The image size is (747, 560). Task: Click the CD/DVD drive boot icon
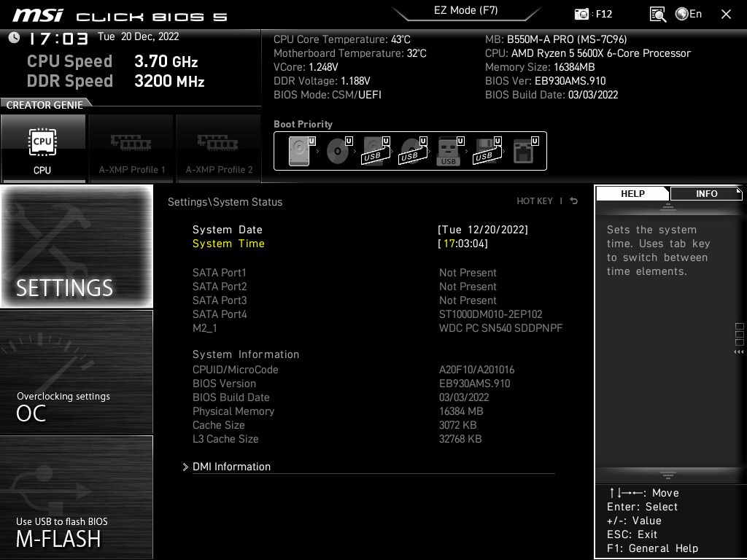(338, 151)
